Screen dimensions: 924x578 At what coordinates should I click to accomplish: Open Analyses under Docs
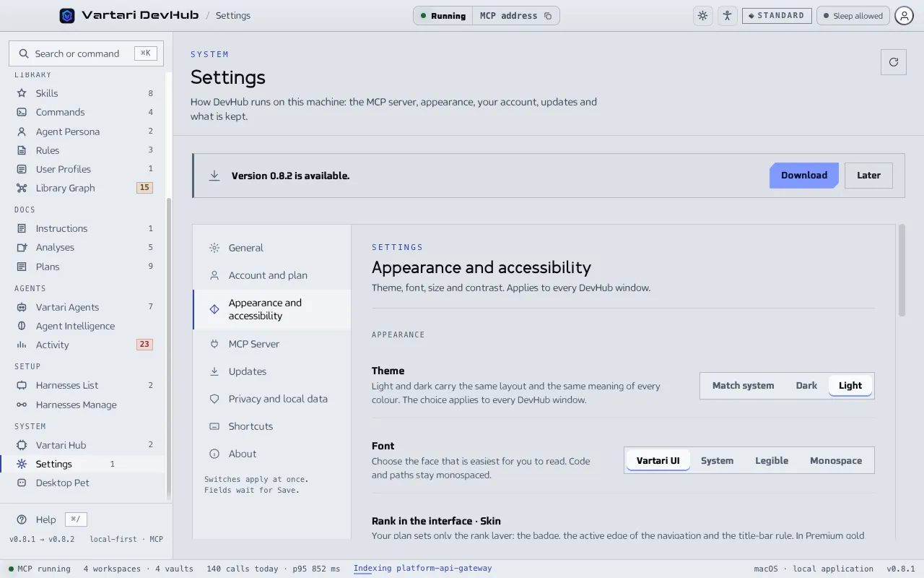tap(84, 247)
